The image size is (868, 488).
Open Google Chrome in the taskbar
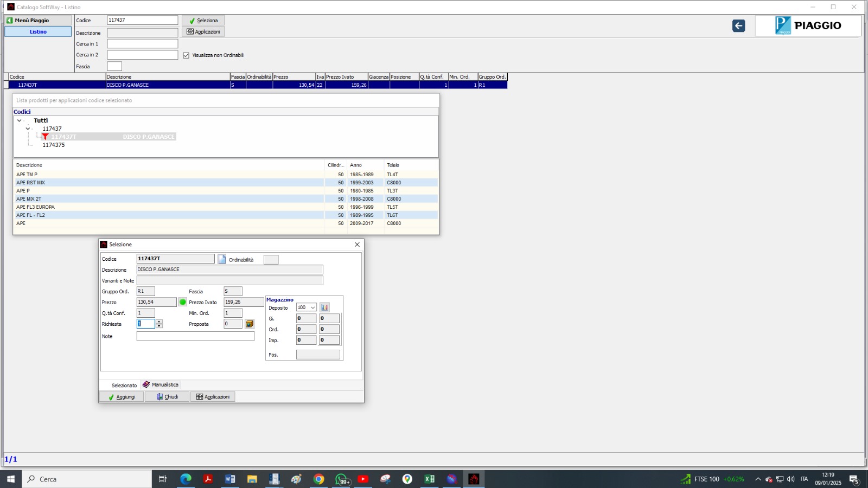click(318, 479)
